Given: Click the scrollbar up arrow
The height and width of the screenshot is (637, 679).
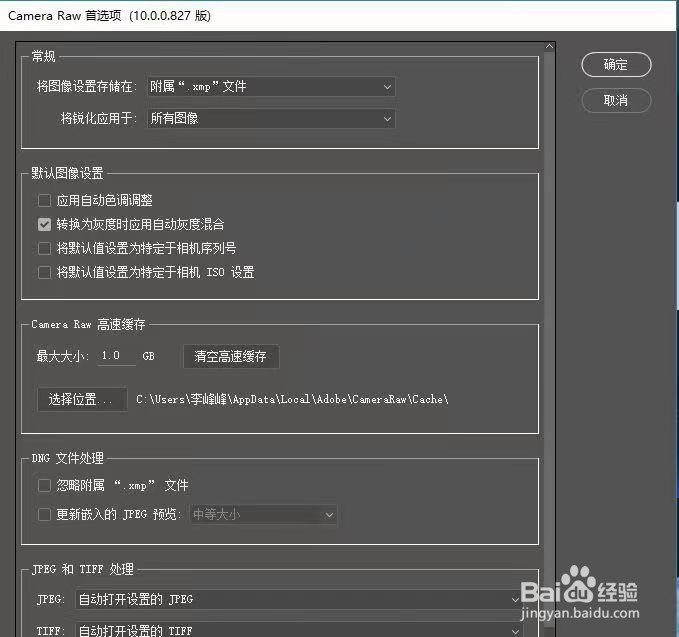Looking at the screenshot, I should (550, 46).
